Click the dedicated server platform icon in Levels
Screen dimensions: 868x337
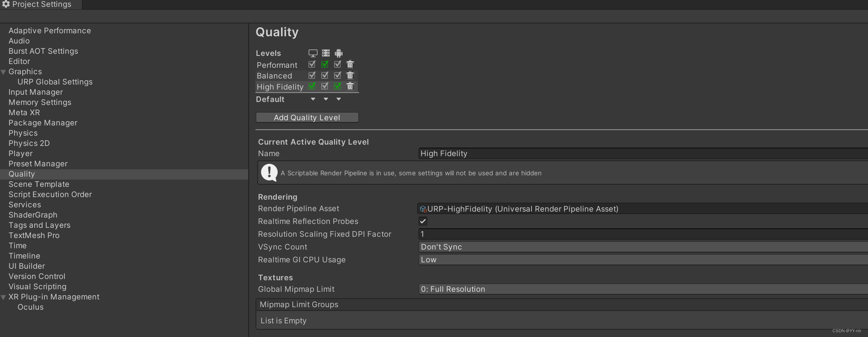(325, 53)
